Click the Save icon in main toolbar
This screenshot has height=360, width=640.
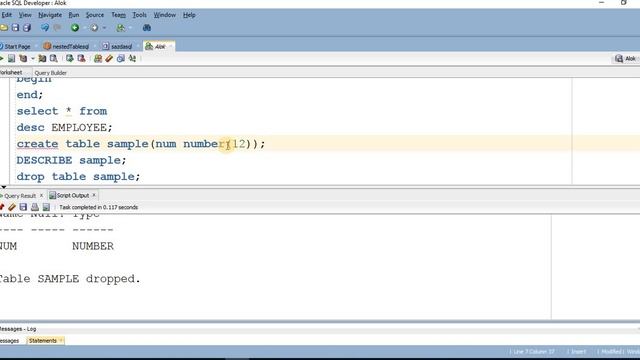[x=16, y=28]
